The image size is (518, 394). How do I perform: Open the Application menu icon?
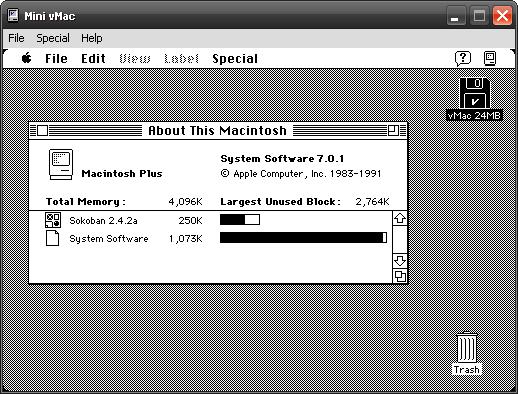point(490,59)
